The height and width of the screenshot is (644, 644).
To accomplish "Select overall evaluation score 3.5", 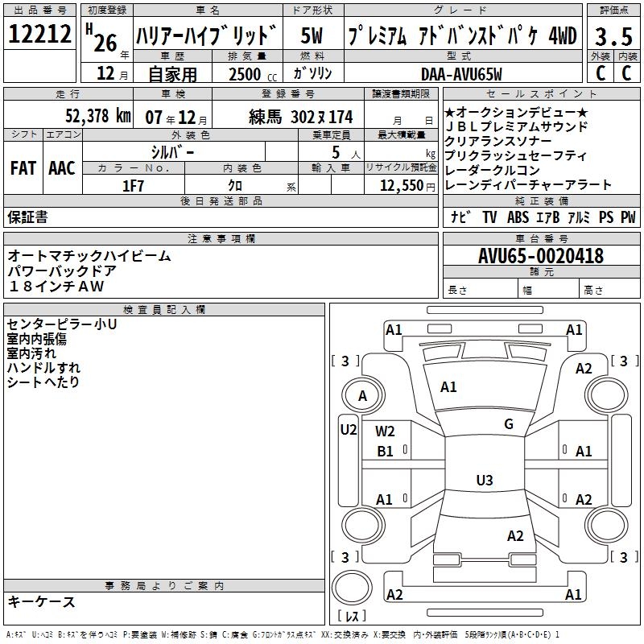I will pyautogui.click(x=613, y=36).
